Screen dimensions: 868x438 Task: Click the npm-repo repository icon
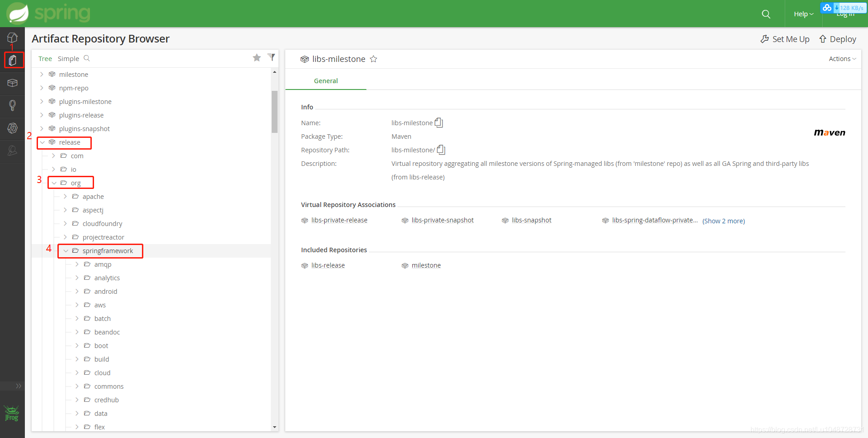(52, 88)
